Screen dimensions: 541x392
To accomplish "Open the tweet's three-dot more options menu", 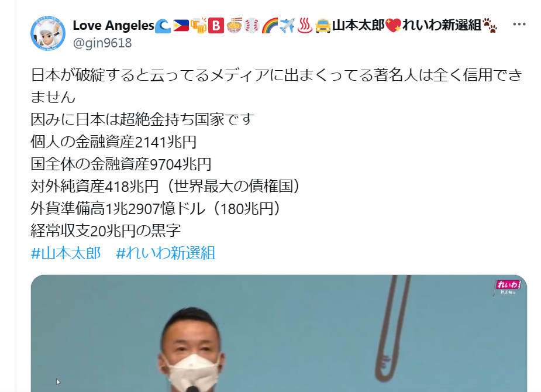I will (519, 24).
